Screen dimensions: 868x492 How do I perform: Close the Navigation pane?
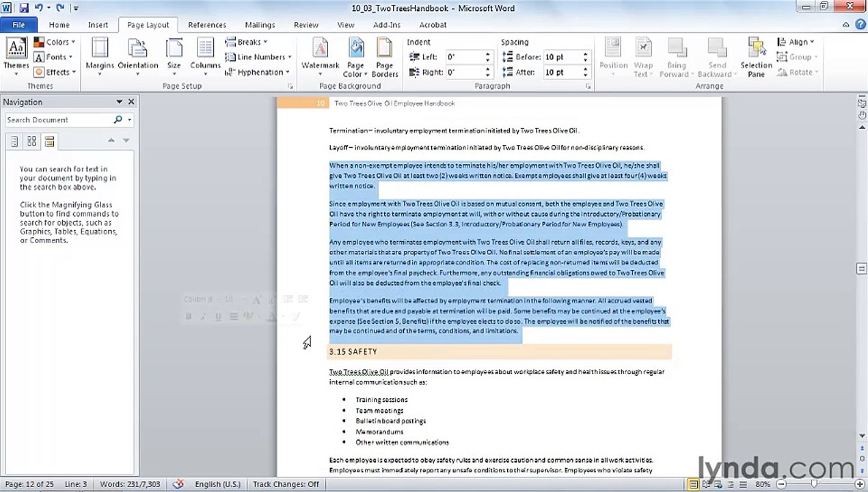(131, 102)
